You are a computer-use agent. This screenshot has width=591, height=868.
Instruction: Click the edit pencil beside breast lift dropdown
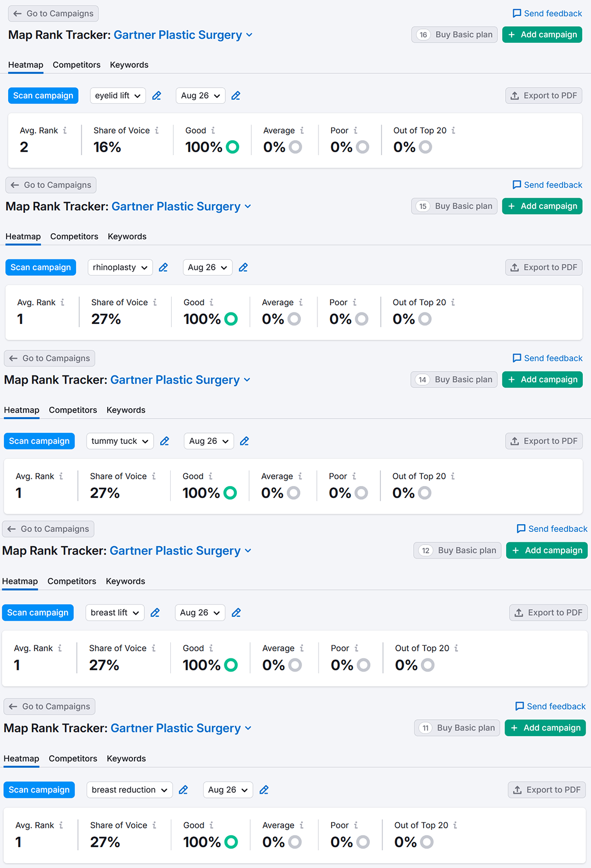155,613
